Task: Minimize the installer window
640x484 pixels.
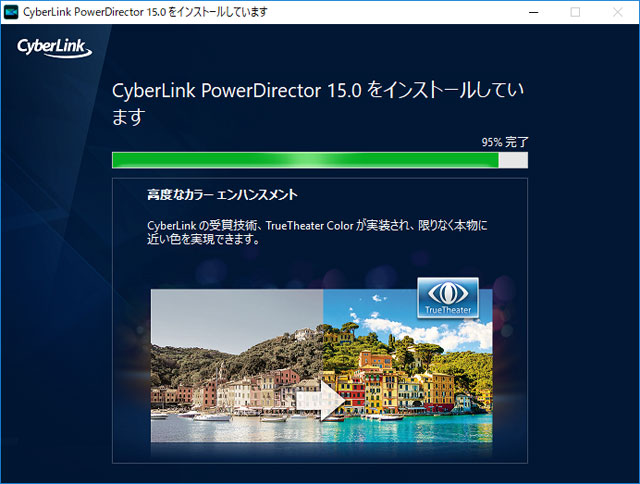Action: pyautogui.click(x=533, y=12)
